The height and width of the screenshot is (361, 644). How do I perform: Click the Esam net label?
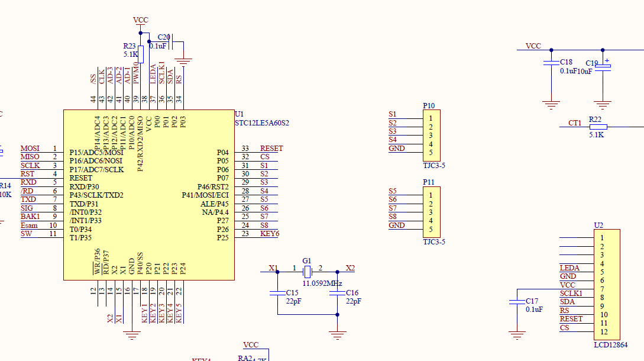(29, 225)
